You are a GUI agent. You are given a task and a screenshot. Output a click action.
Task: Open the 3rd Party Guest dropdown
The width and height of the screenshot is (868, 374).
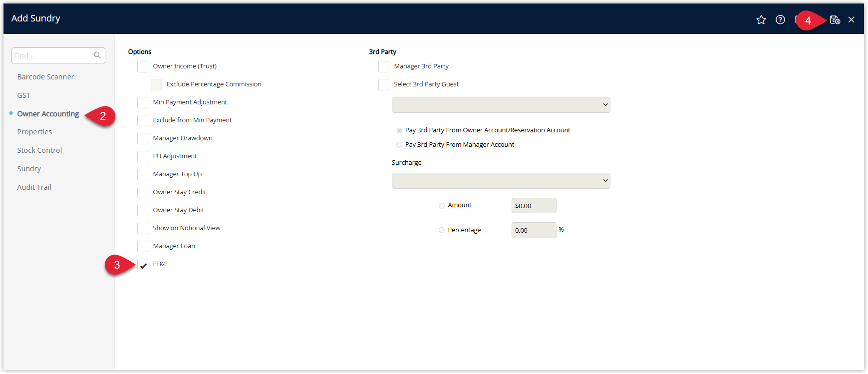pos(501,105)
